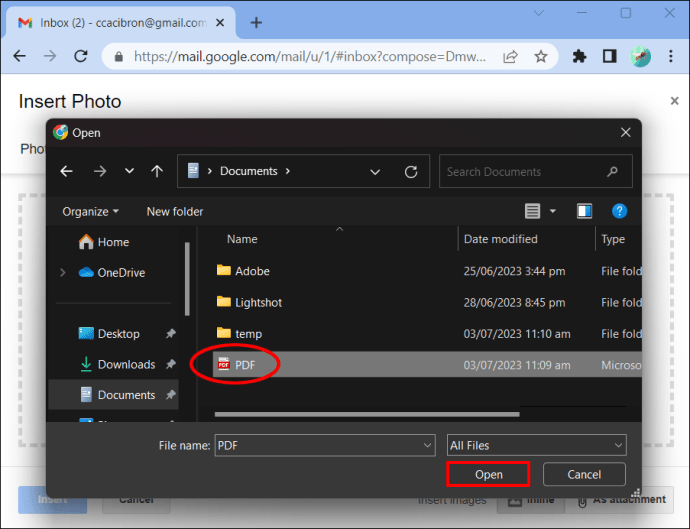Open the dialog help icon
This screenshot has width=690, height=529.
[619, 211]
